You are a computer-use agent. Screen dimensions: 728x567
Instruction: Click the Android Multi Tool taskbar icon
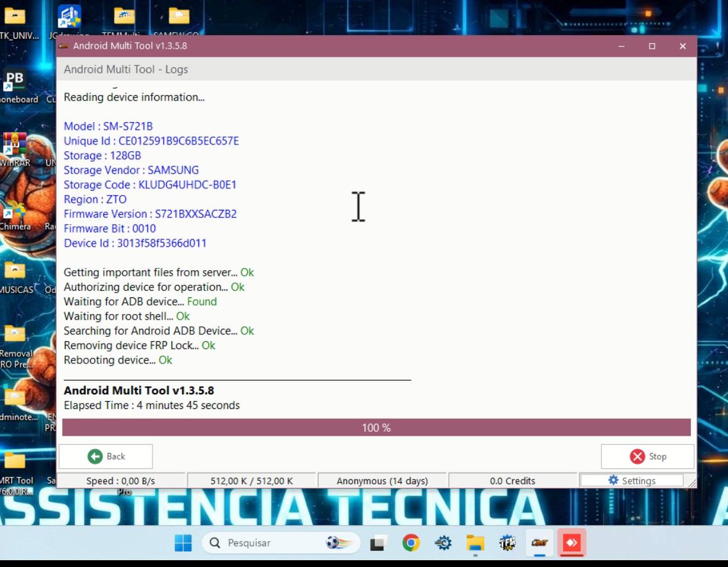pos(540,543)
